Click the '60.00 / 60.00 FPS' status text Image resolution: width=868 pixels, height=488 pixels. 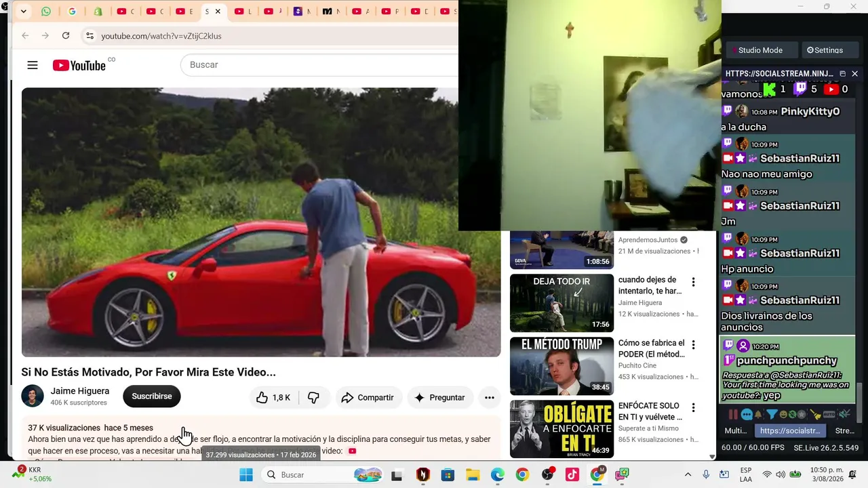coord(753,448)
